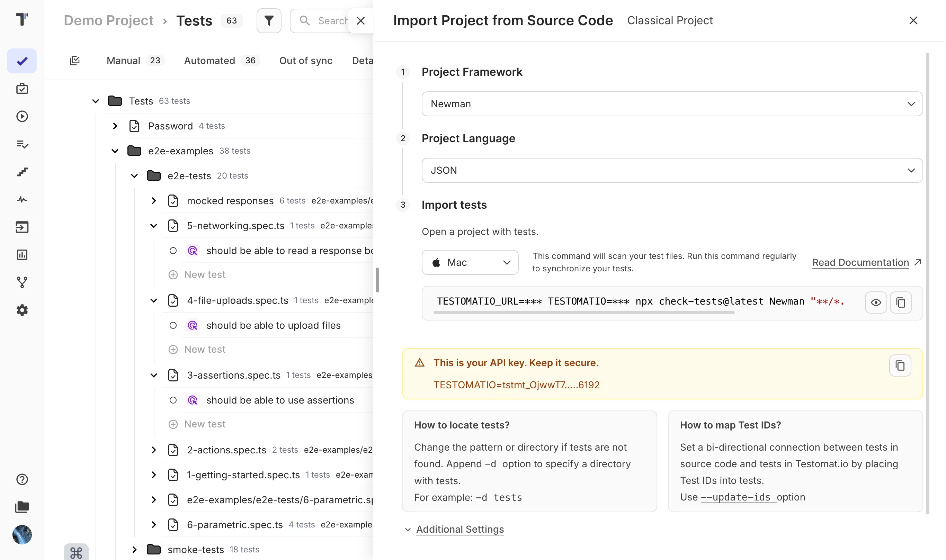Collapse the e2e-examples folder
946x560 pixels.
tap(115, 151)
